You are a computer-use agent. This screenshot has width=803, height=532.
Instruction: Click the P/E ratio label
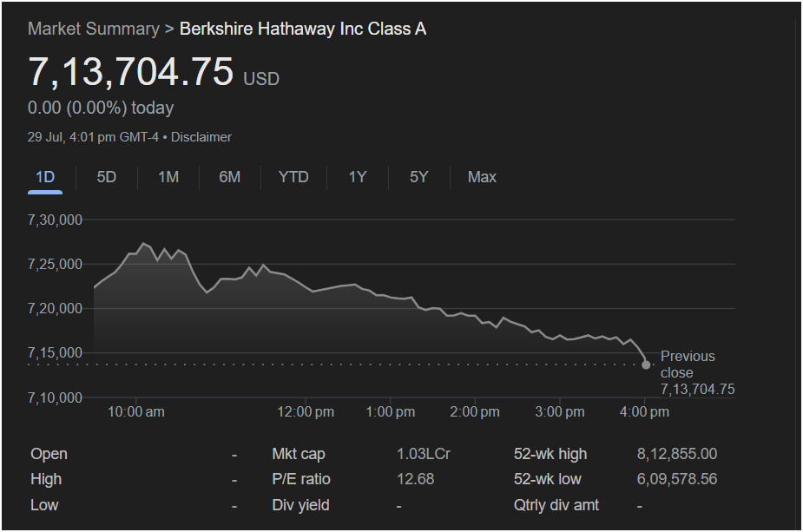pos(301,479)
